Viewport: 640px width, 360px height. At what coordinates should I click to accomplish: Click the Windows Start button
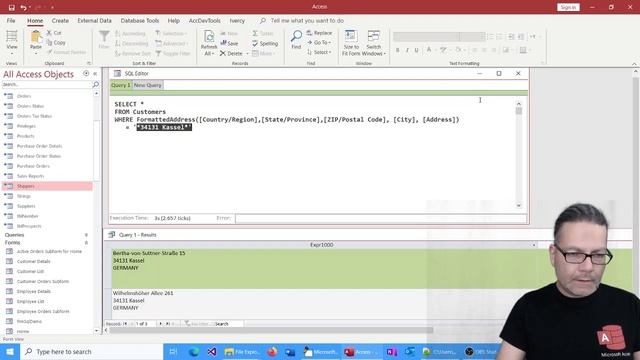tap(10, 351)
